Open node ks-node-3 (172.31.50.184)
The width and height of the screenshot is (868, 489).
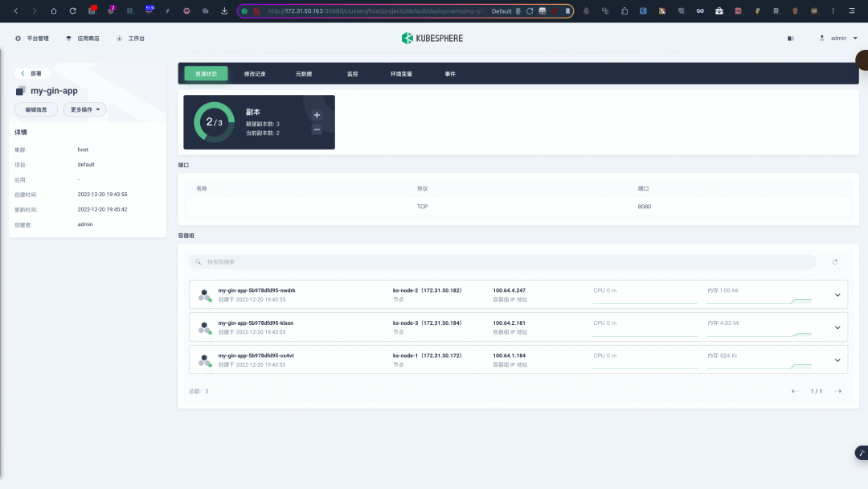tap(427, 323)
